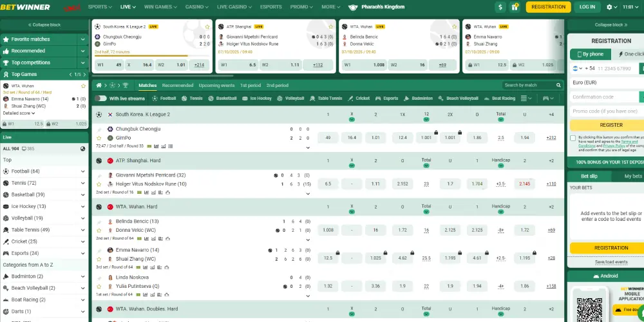Click the horizontal scrollbar under match cards
Image resolution: width=644 pixels, height=322 pixels.
tap(163, 75)
